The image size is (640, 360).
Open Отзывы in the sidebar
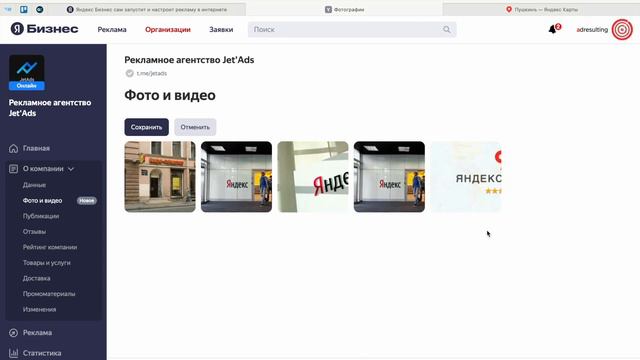[x=34, y=231]
